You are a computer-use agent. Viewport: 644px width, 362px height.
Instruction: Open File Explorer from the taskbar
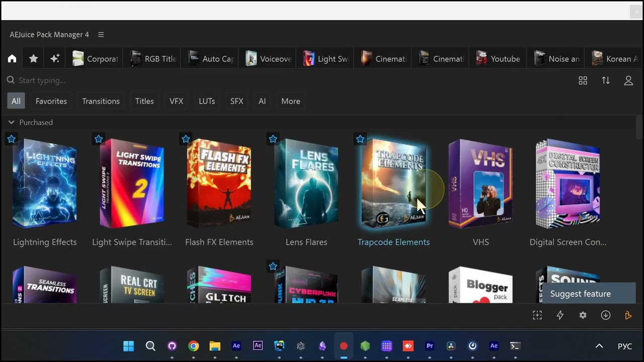[215, 346]
